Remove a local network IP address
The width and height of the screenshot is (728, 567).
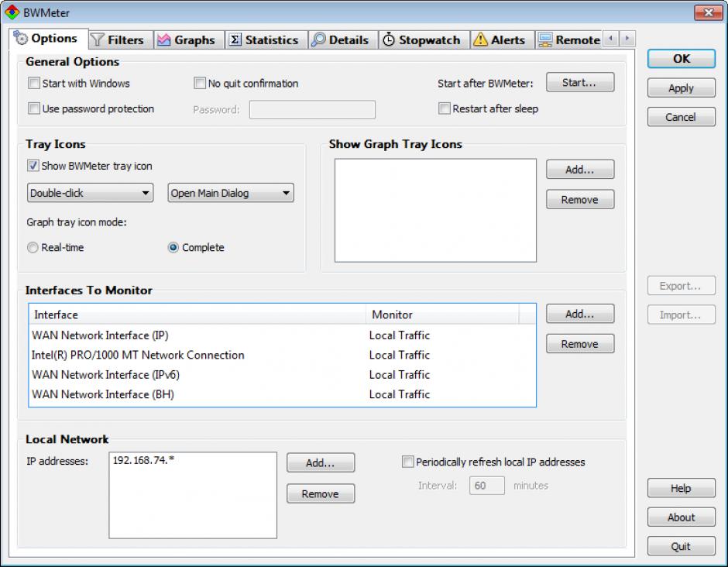click(x=321, y=493)
